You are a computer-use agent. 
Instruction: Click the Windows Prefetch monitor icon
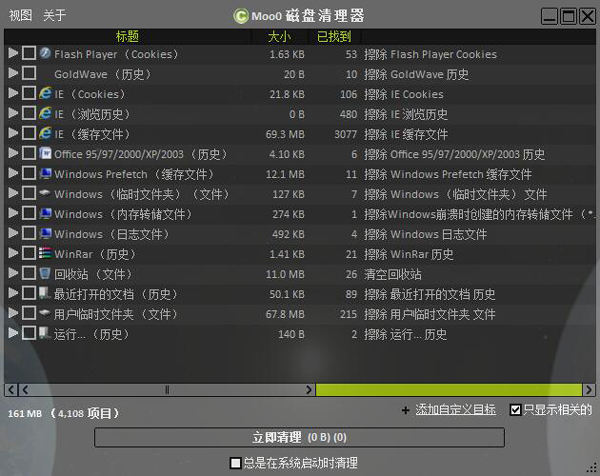(45, 173)
